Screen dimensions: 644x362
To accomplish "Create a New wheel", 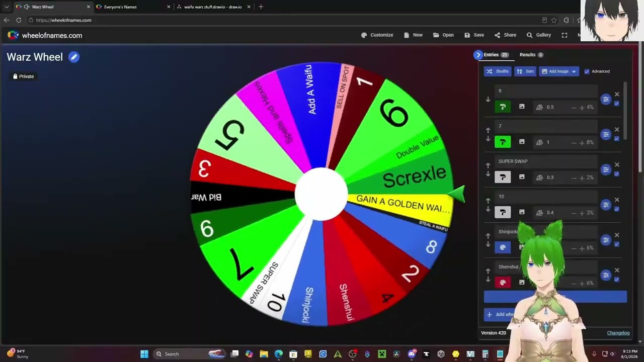I will pos(413,35).
